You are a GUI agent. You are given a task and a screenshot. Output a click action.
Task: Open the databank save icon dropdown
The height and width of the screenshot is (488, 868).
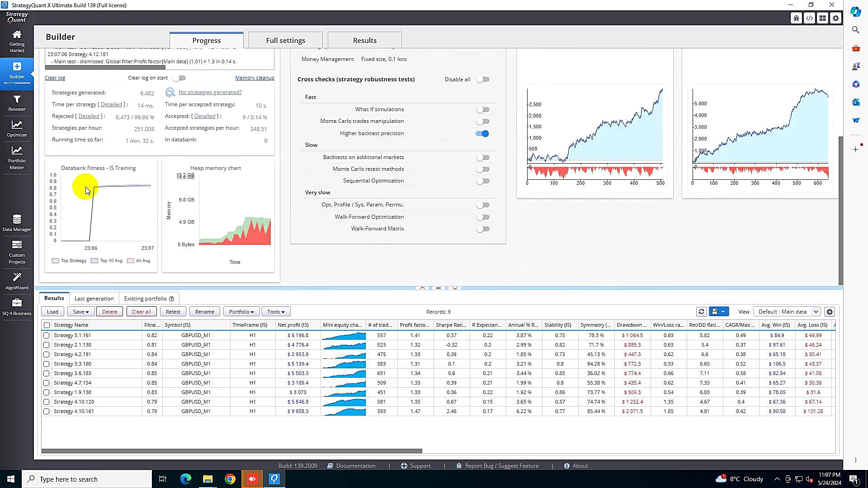[x=718, y=311]
